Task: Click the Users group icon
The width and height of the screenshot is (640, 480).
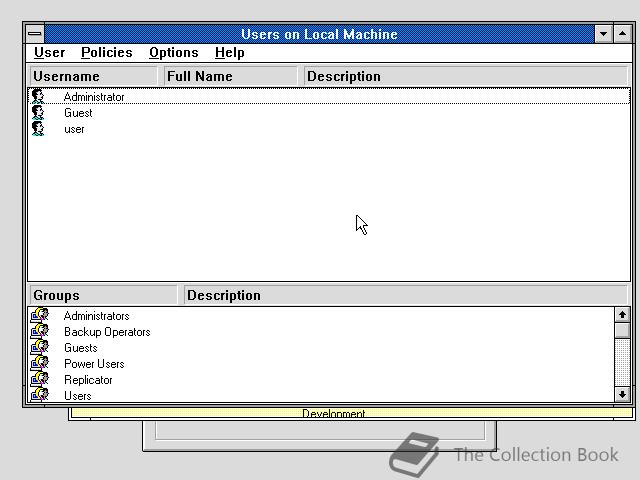Action: pyautogui.click(x=40, y=395)
